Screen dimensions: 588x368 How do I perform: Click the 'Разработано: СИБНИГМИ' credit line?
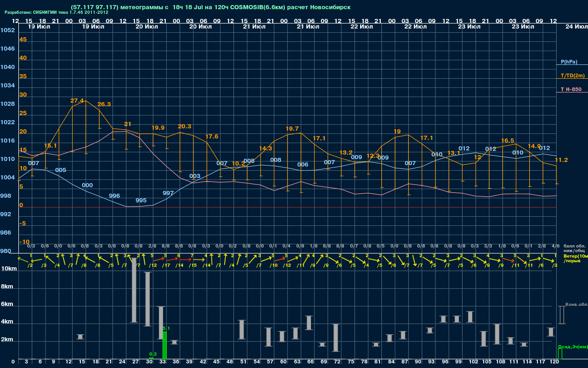tap(56, 12)
